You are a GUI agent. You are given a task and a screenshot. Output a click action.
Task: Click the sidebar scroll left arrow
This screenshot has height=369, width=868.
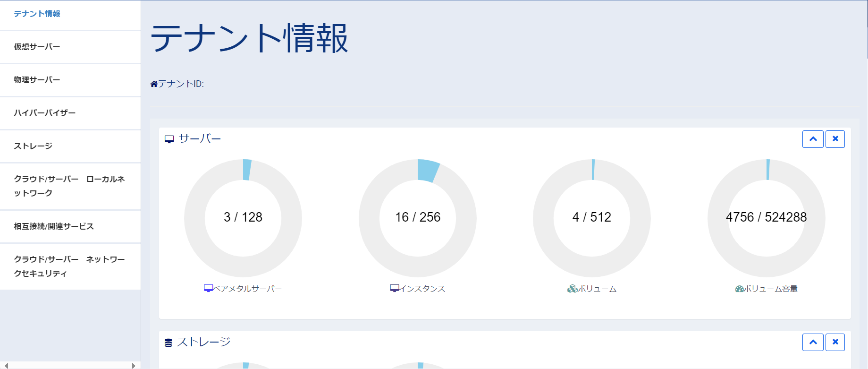point(6,365)
